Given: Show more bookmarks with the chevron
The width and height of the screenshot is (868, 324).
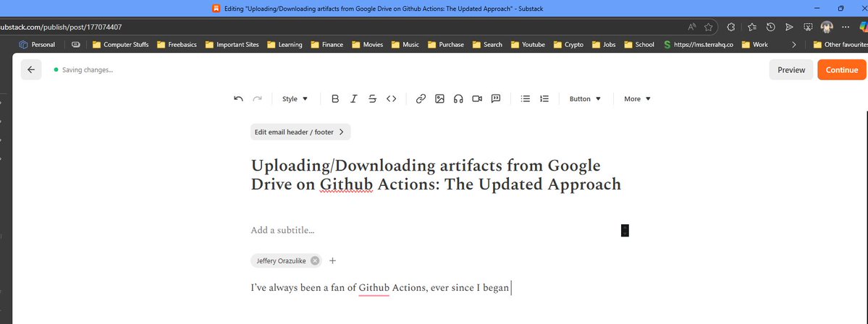Looking at the screenshot, I should coord(794,45).
